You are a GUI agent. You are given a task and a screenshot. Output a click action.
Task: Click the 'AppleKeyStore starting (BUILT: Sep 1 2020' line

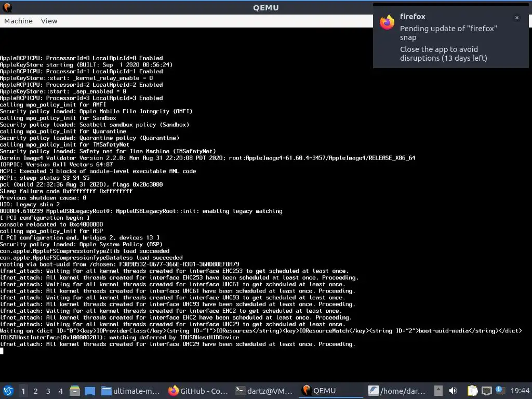(86, 64)
